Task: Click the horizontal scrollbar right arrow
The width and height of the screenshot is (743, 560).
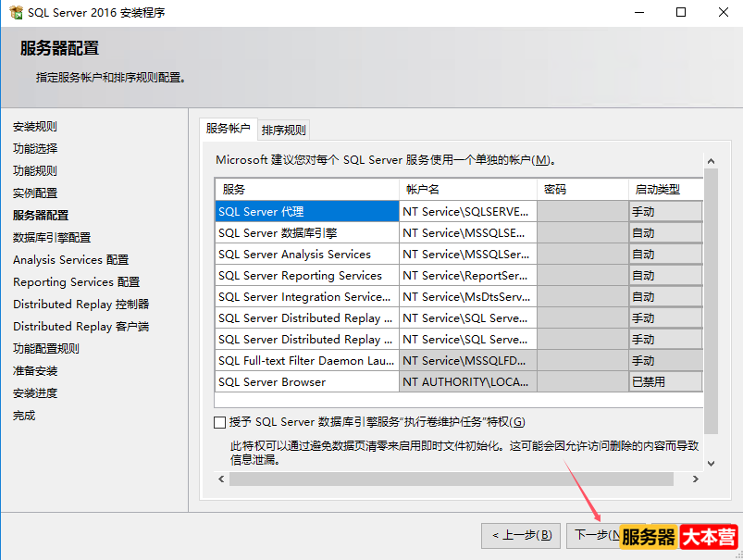Action: (694, 479)
